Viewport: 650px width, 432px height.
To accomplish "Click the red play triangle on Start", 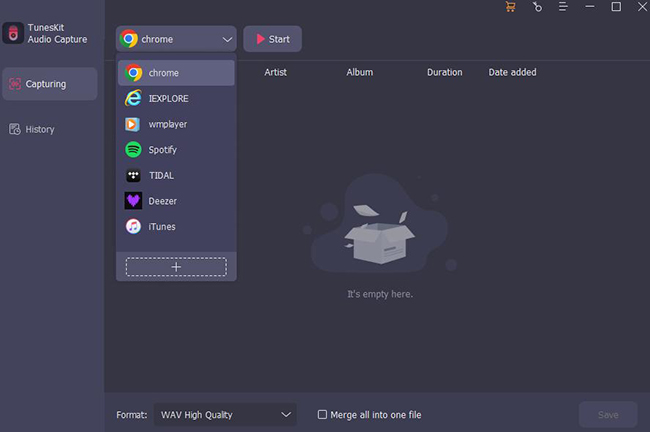I will tap(260, 39).
